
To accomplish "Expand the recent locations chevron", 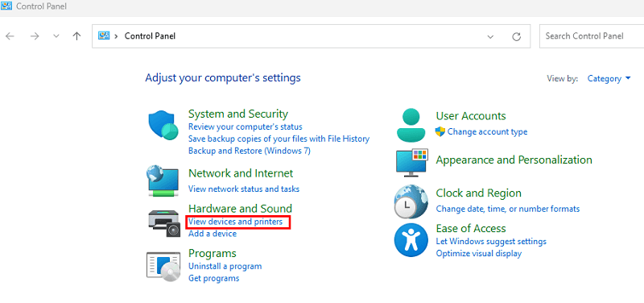I will click(56, 36).
